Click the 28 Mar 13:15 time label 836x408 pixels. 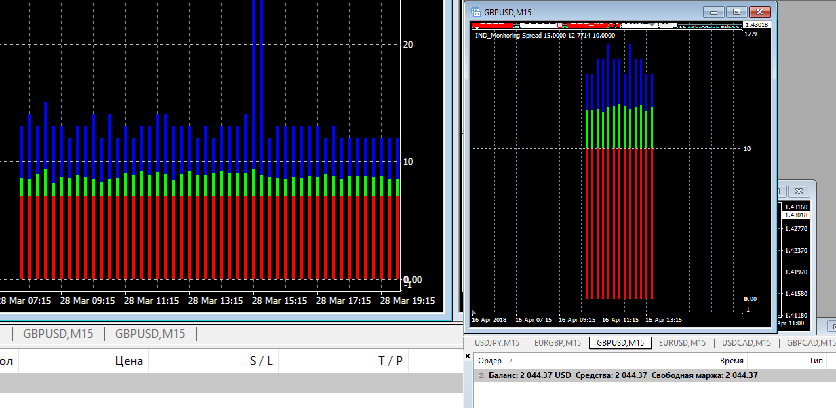[216, 301]
